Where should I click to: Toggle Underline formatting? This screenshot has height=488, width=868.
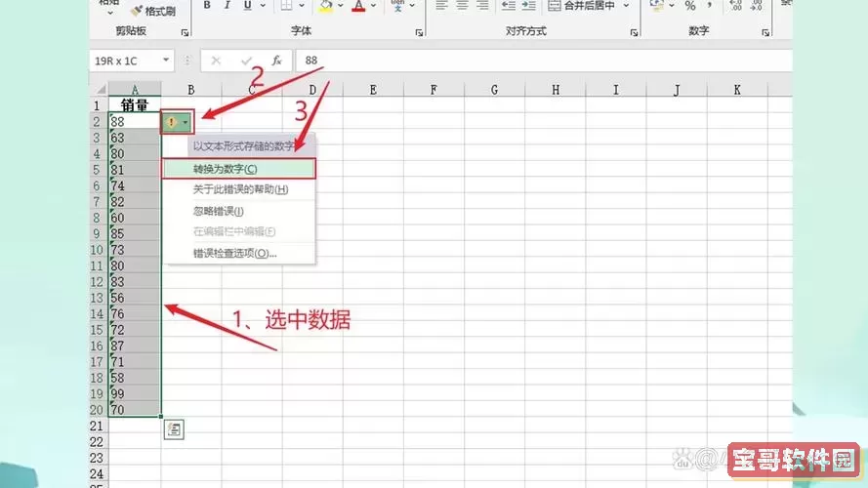(247, 5)
